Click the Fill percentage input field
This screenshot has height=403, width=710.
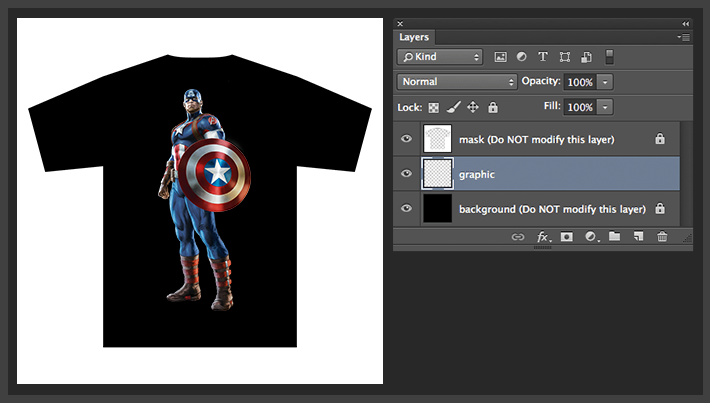580,107
